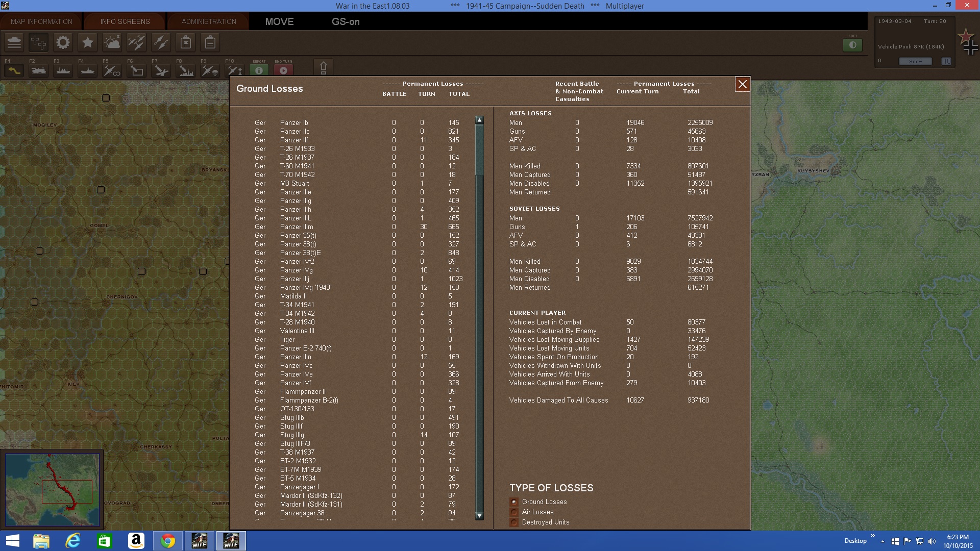Open the weather sun-cloud icon
Screen dimensions: 980x551
tap(112, 42)
